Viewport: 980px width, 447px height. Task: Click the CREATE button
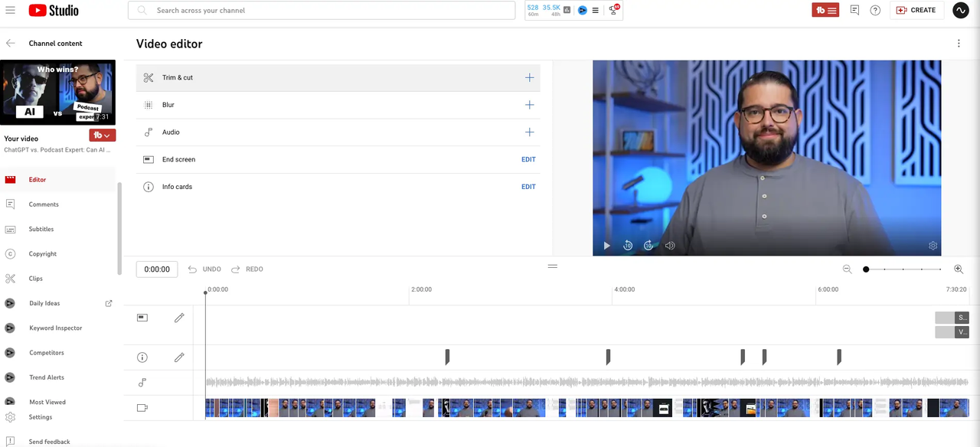coord(916,10)
